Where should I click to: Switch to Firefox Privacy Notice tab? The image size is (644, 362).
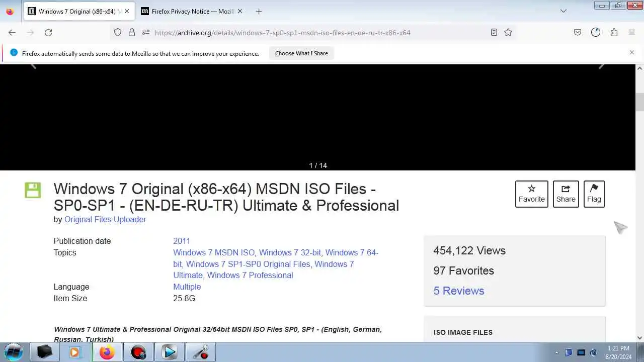tap(192, 11)
